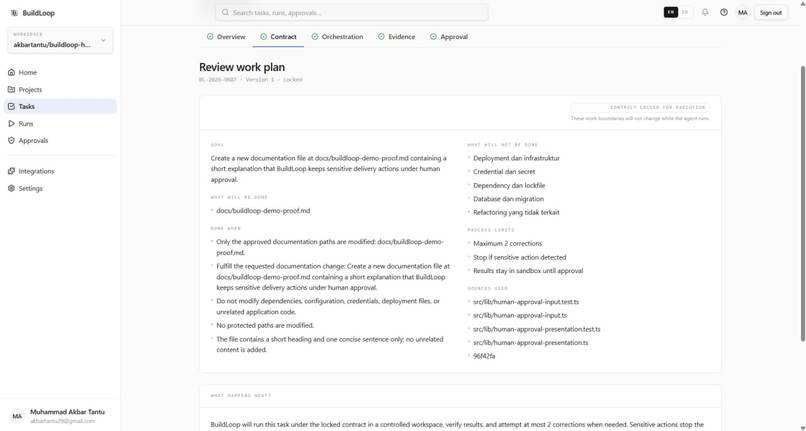Click the Credential dan secret item

[x=504, y=172]
